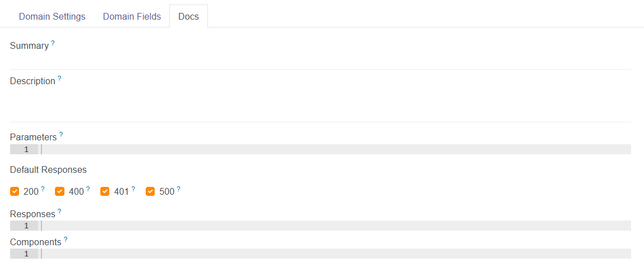This screenshot has height=280, width=644.
Task: Uncheck the 400 default response checkbox
Action: click(60, 192)
